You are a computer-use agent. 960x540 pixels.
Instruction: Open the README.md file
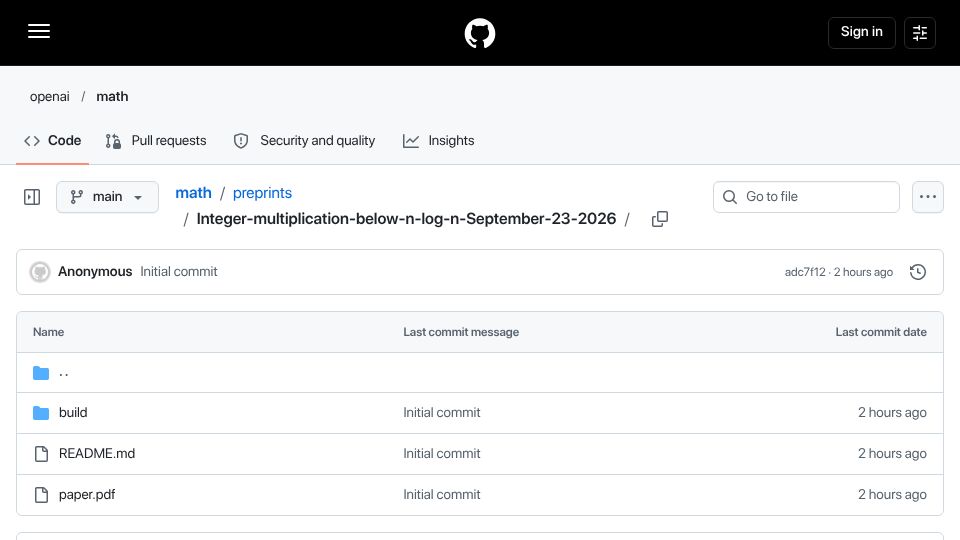pos(97,454)
